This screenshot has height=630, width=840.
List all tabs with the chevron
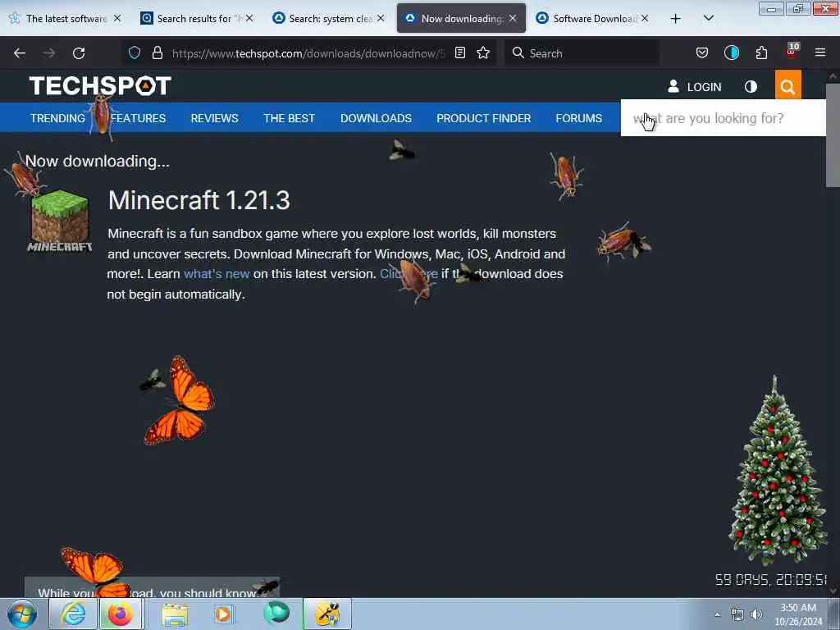pos(708,18)
